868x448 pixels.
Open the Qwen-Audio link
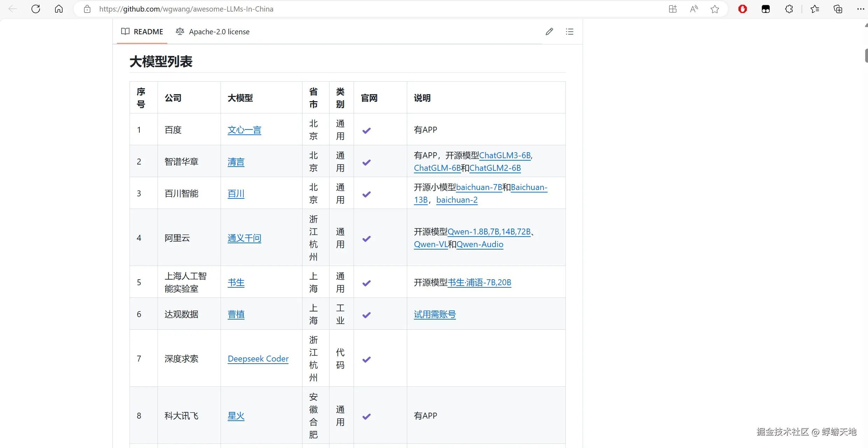pos(480,244)
